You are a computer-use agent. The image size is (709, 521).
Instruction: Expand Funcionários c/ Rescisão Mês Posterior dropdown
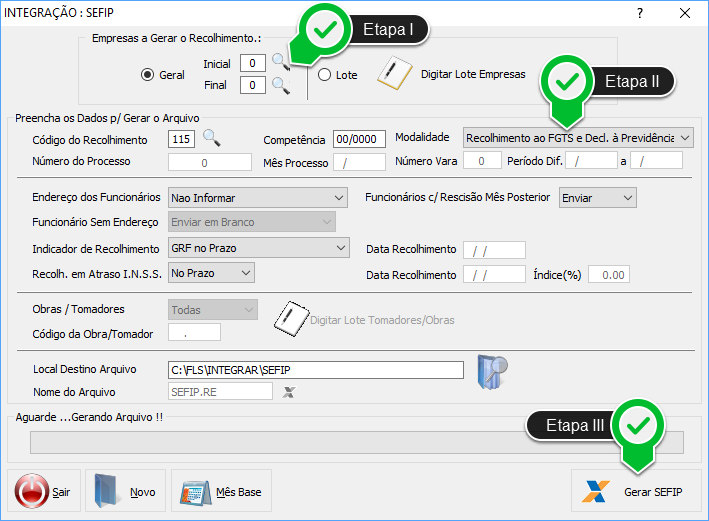click(597, 198)
